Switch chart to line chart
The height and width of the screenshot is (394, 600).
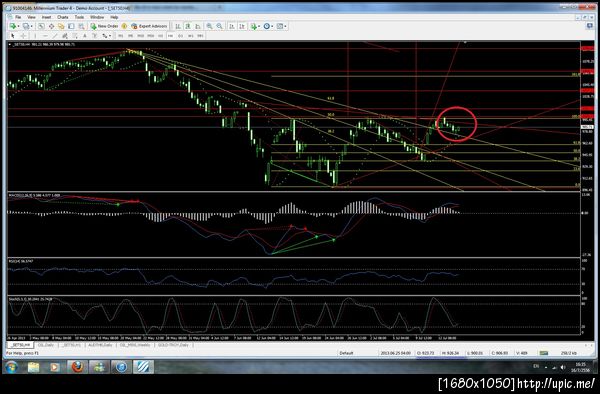198,26
